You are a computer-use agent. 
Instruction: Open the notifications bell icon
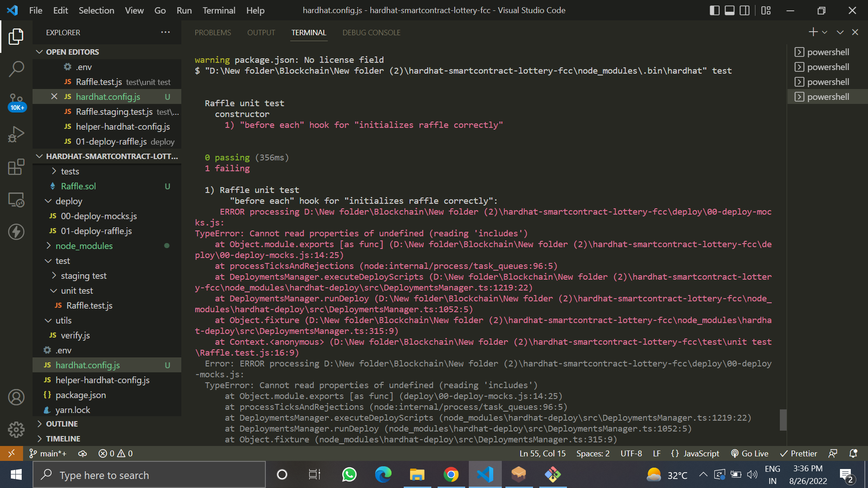tap(853, 453)
